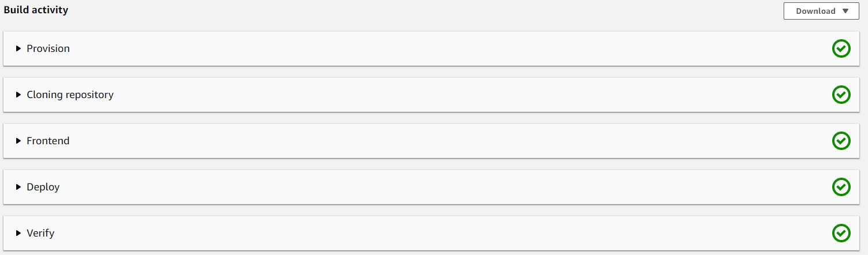Viewport: 868px width, 255px height.
Task: Expand the Provision step triangle
Action: click(x=18, y=49)
